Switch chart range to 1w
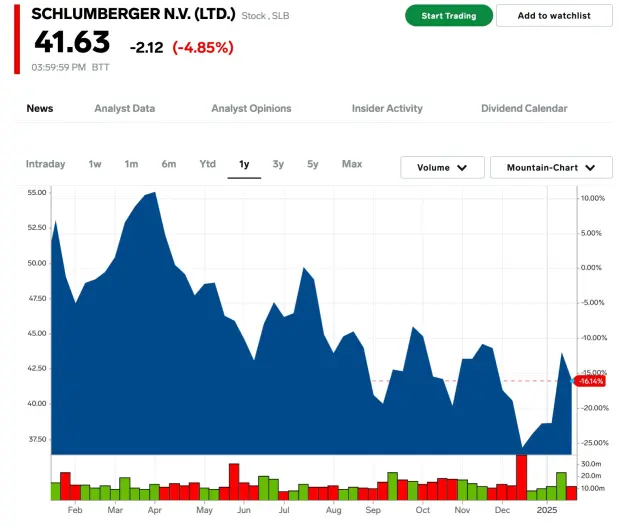This screenshot has width=640, height=526. (95, 164)
